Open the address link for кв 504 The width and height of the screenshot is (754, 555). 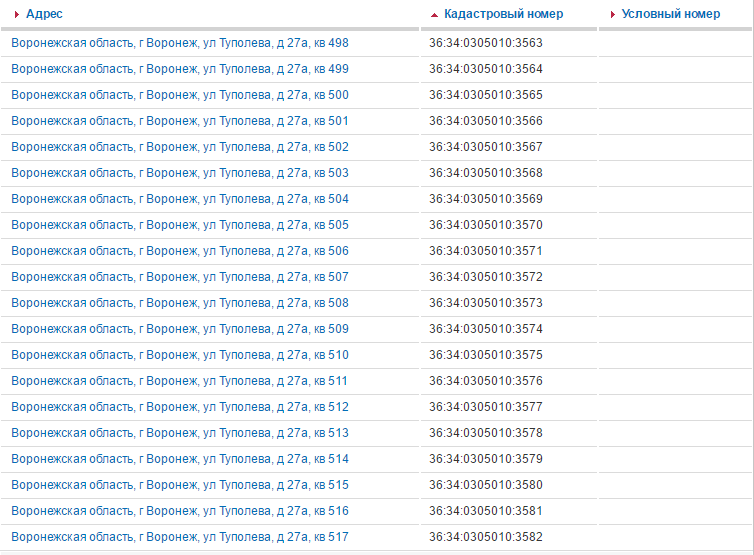(x=180, y=199)
